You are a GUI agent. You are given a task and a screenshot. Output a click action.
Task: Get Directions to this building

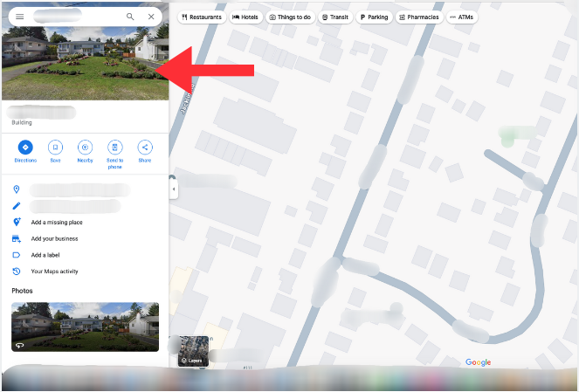(25, 151)
